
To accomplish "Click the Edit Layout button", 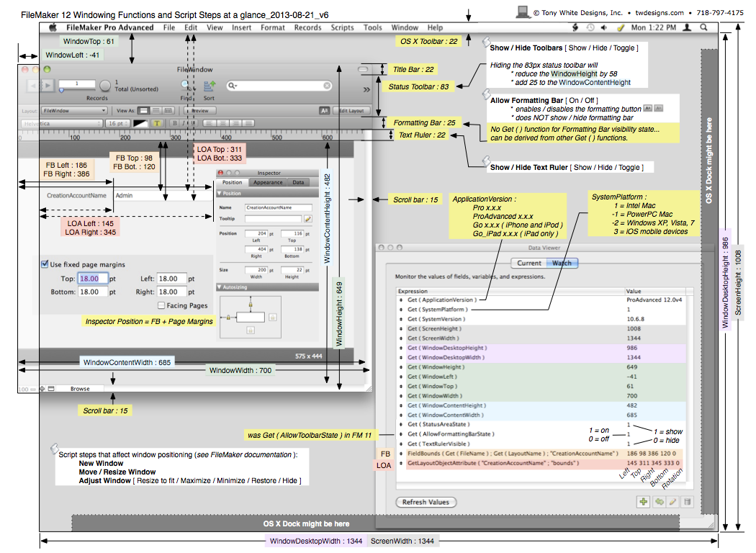I will pos(351,110).
